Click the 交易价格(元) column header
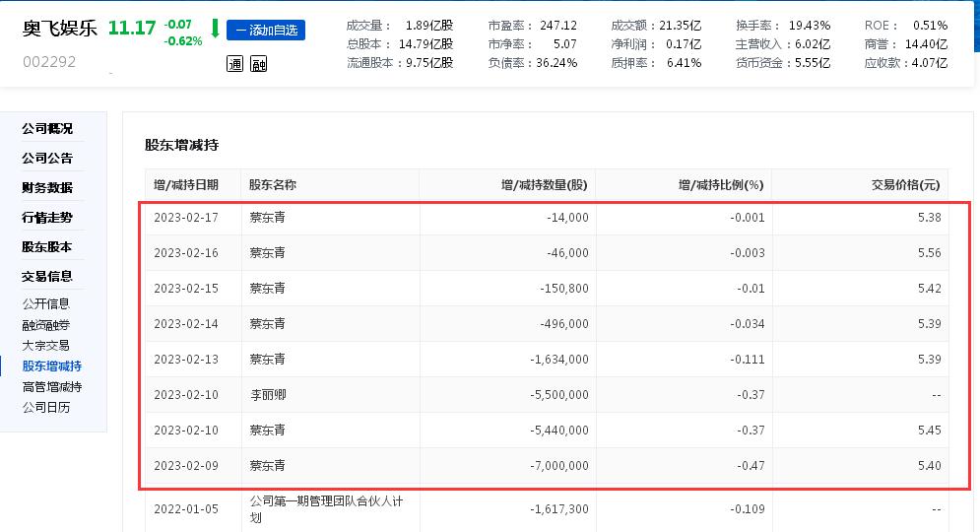980x532 pixels. pyautogui.click(x=905, y=184)
